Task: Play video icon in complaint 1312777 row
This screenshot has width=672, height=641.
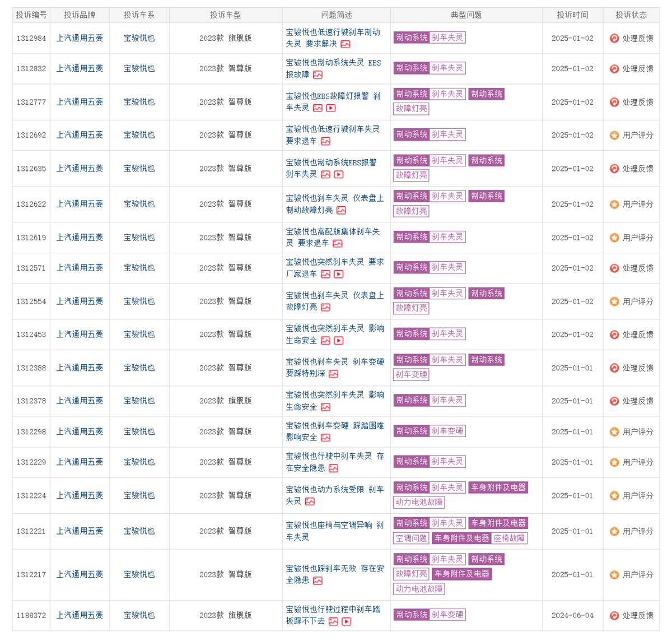Action: point(331,108)
